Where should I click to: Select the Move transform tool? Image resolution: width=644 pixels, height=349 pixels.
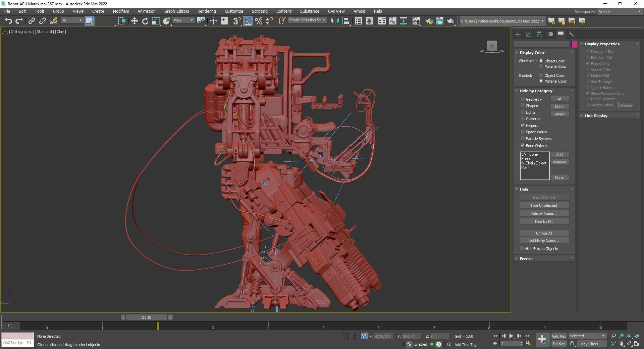pyautogui.click(x=134, y=21)
